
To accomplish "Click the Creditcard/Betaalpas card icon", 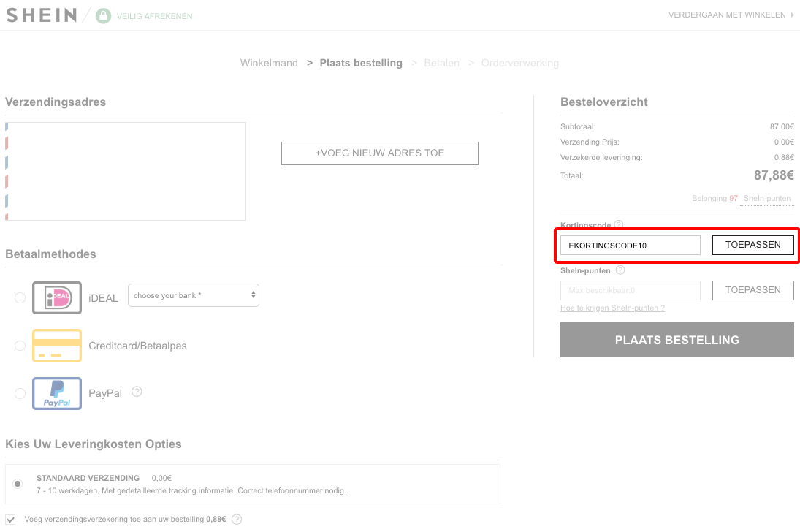I will (x=56, y=345).
